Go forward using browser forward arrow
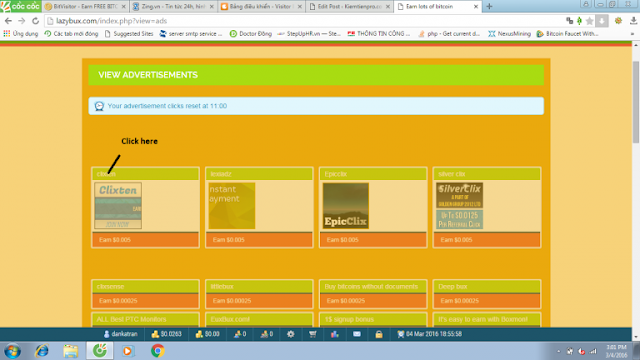 click(22, 21)
